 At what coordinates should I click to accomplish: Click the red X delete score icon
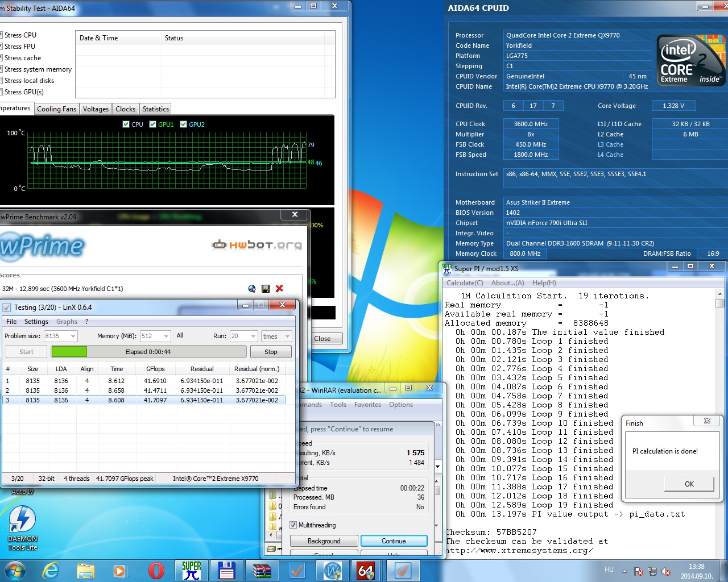[279, 289]
